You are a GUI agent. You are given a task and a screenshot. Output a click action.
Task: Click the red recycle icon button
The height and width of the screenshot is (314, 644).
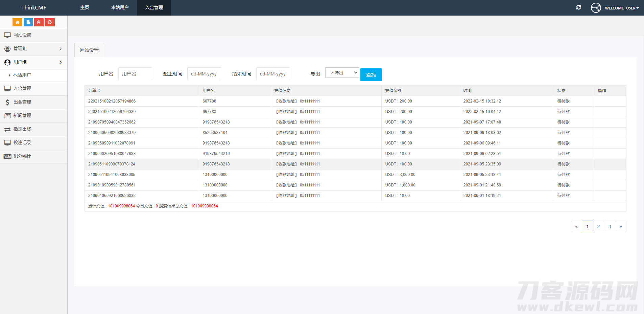pos(50,22)
